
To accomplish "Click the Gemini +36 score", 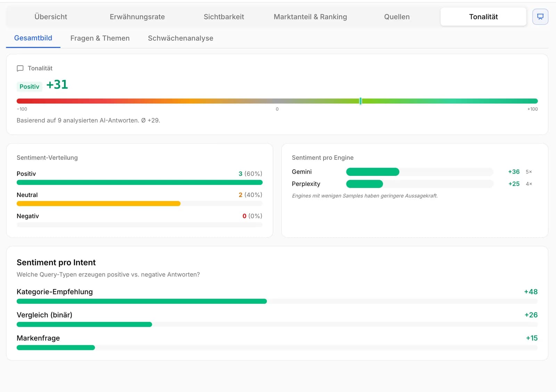I will [514, 172].
